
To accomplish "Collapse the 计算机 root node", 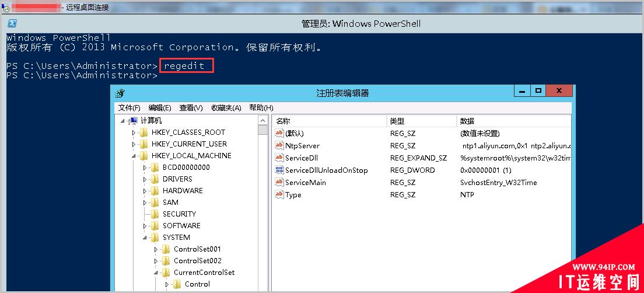I will (x=123, y=121).
